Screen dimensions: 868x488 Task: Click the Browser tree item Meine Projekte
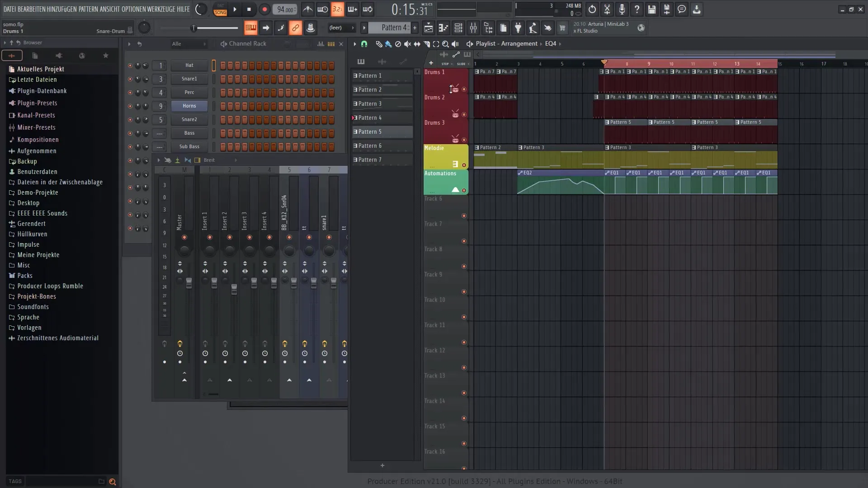[x=38, y=254]
